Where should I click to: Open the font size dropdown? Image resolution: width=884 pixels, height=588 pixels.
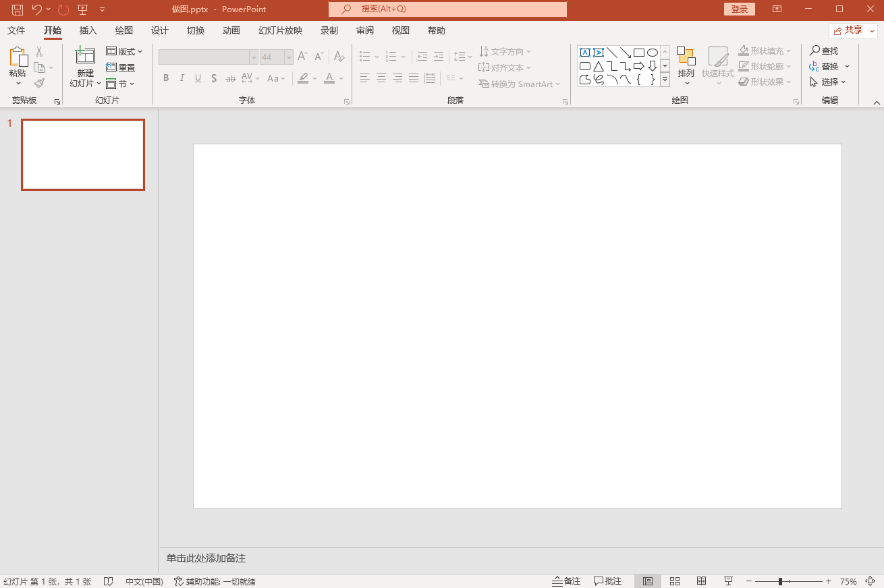289,57
